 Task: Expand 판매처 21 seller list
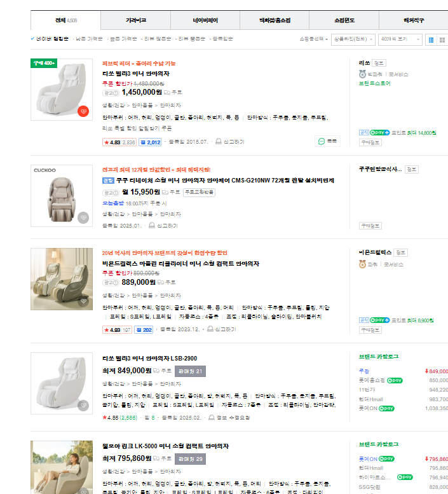pyautogui.click(x=190, y=371)
